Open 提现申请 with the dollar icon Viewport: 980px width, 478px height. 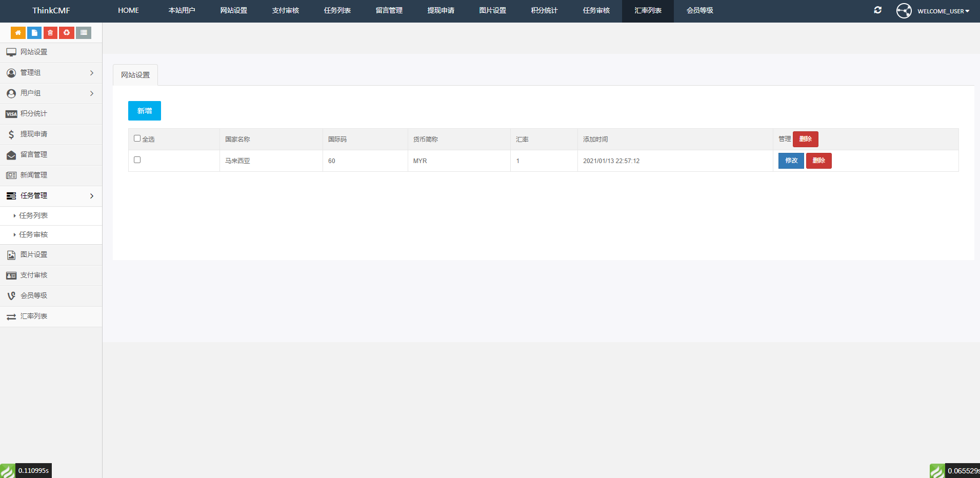tap(34, 134)
